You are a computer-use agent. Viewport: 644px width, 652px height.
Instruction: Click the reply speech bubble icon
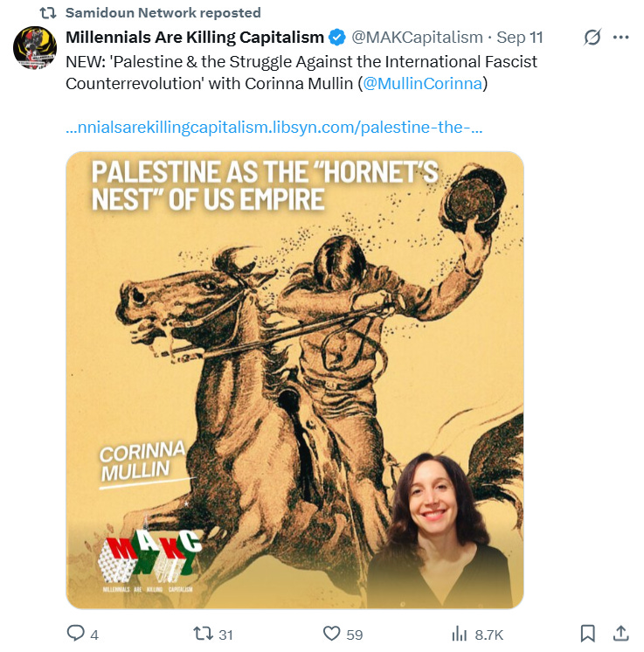(x=76, y=634)
